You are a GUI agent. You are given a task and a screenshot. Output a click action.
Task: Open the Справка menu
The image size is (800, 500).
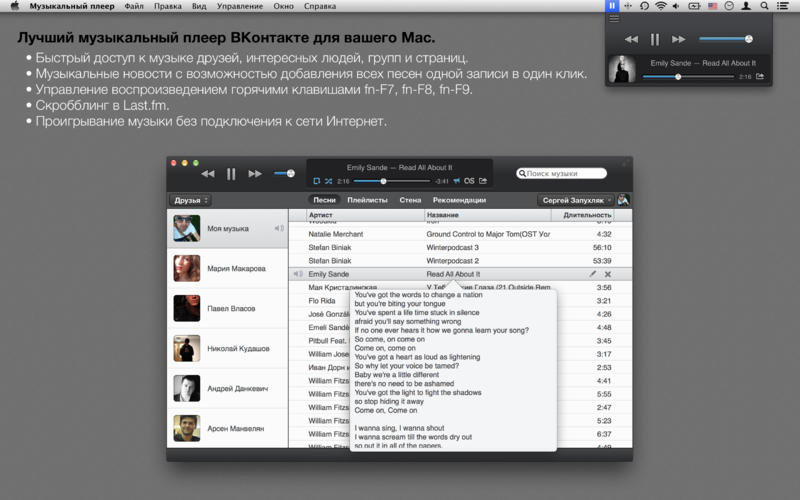click(320, 6)
